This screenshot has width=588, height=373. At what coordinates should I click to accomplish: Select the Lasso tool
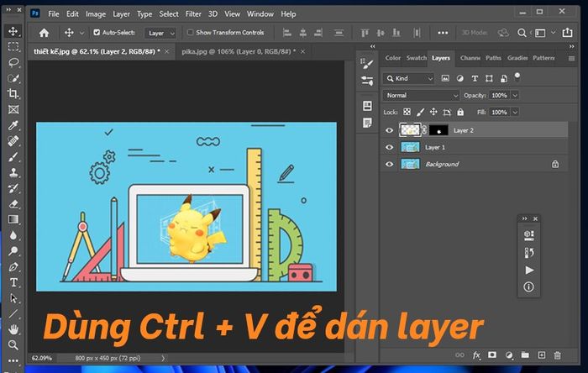(x=13, y=62)
